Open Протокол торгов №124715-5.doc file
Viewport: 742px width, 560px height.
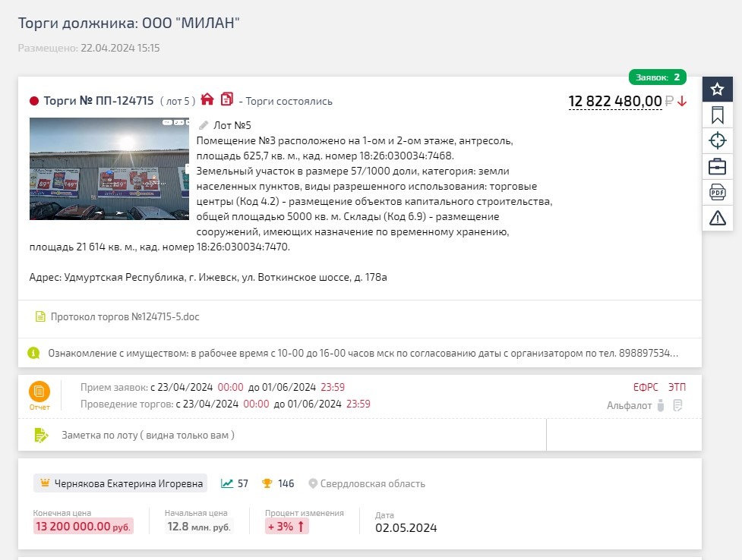pos(125,316)
